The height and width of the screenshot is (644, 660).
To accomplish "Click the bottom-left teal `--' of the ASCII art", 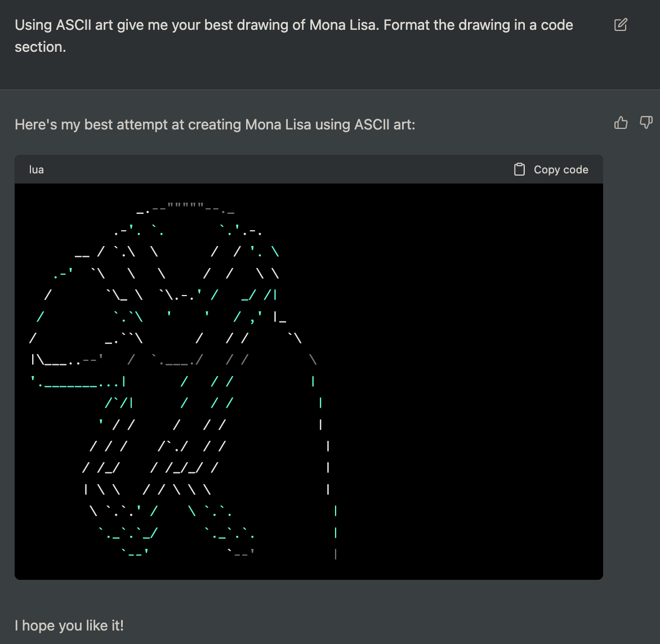I will [x=135, y=552].
